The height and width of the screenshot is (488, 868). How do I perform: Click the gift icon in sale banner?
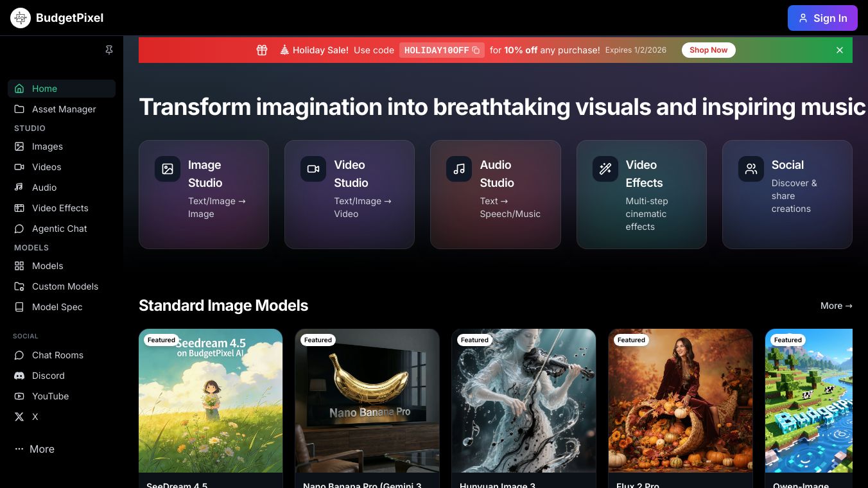click(262, 50)
